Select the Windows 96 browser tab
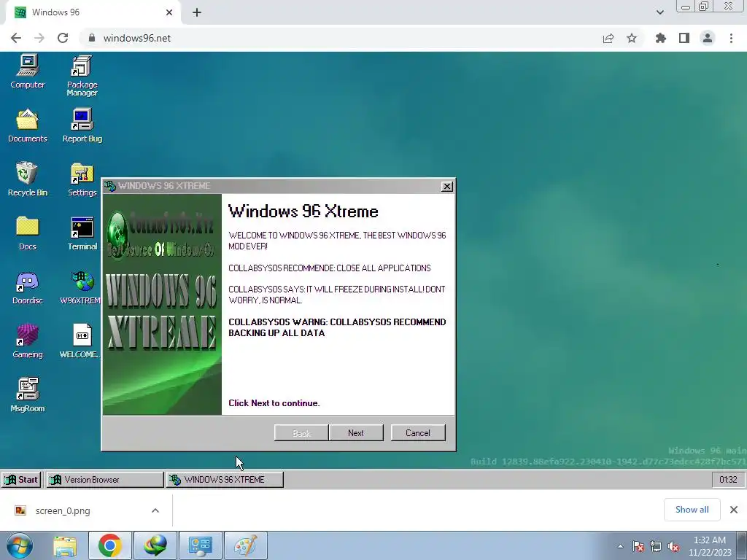This screenshot has height=560, width=747. (x=90, y=12)
